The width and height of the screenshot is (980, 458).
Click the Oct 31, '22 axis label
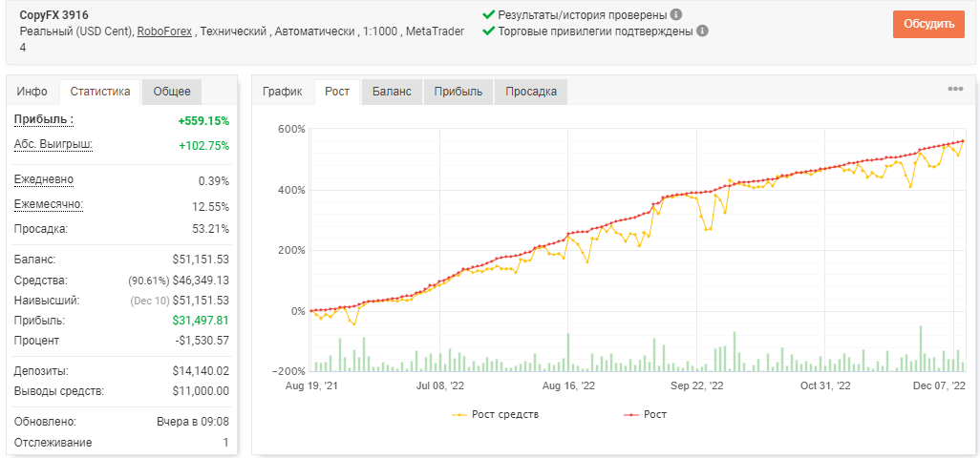click(x=825, y=386)
